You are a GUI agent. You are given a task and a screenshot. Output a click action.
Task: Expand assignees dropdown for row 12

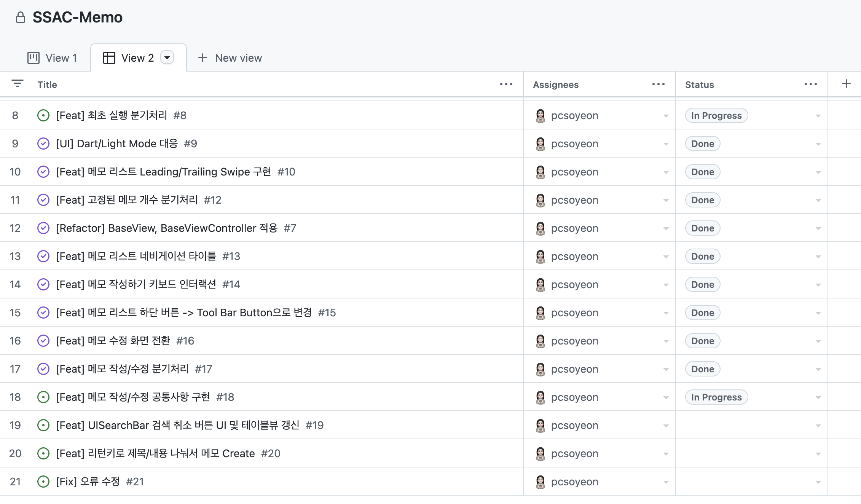666,228
